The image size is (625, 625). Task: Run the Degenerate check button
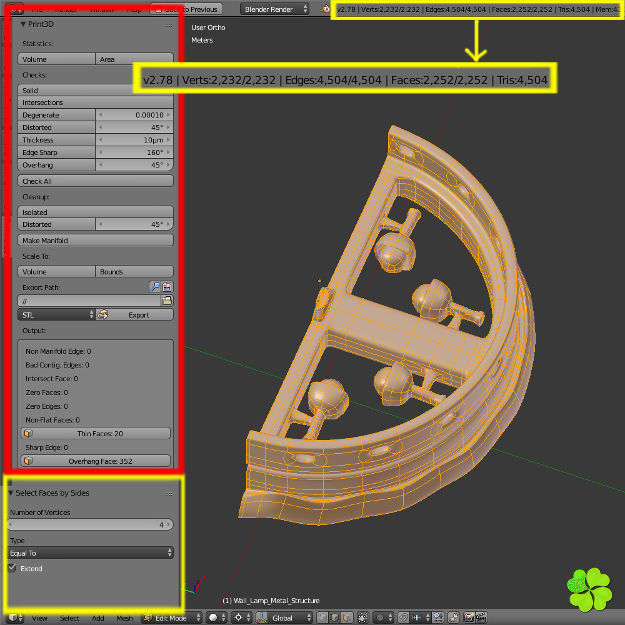coord(56,115)
